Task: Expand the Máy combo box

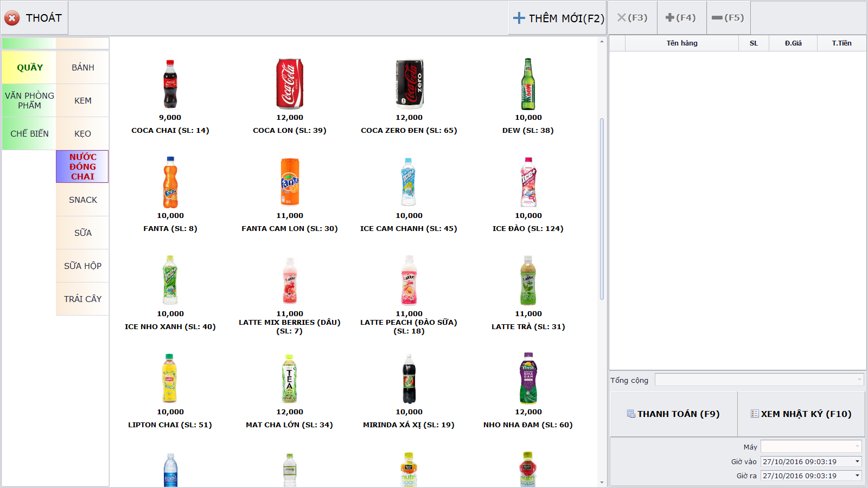Action: click(x=857, y=446)
